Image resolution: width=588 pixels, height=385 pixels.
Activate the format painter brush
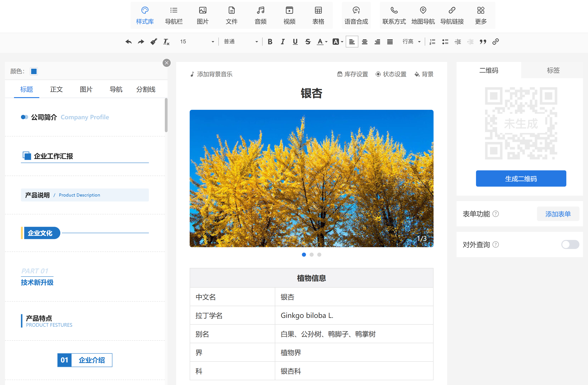click(x=154, y=42)
